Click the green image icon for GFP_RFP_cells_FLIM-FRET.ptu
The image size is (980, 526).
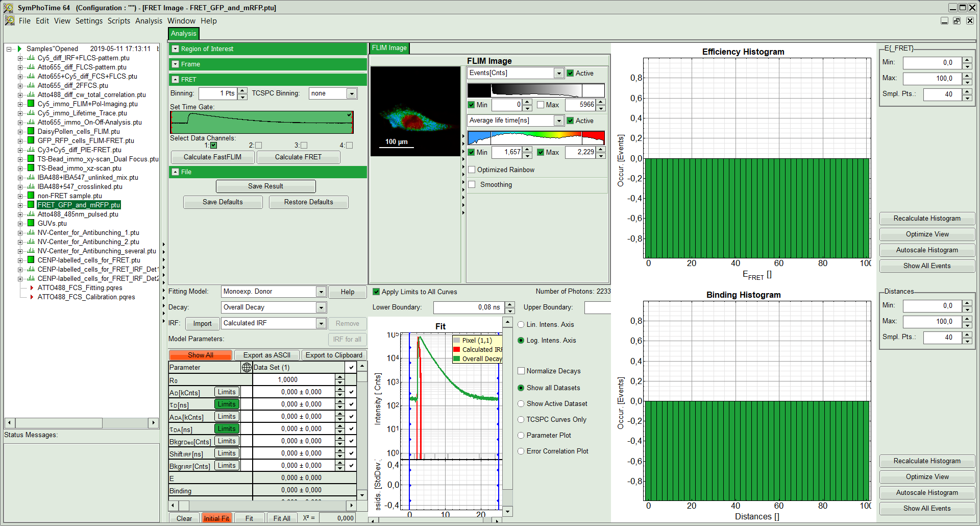[x=31, y=140]
